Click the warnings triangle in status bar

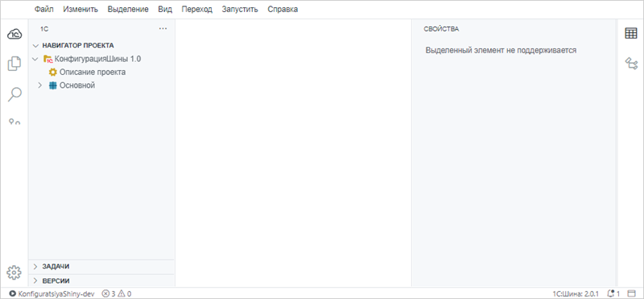122,293
